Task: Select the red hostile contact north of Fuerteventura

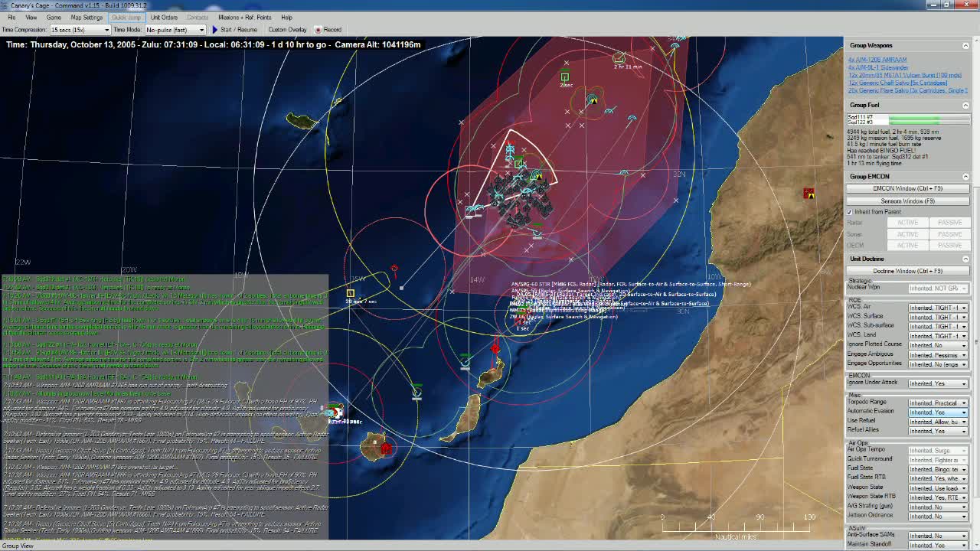Action: (x=495, y=349)
